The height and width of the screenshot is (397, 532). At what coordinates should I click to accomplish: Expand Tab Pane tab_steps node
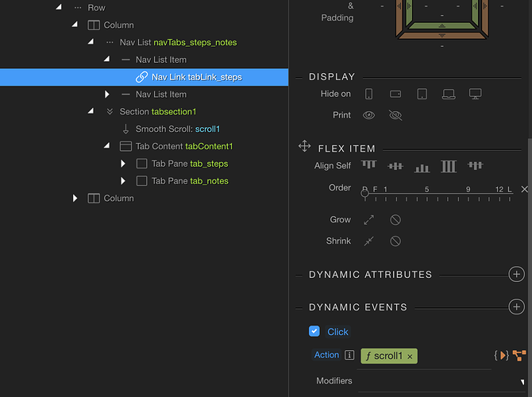tap(123, 164)
